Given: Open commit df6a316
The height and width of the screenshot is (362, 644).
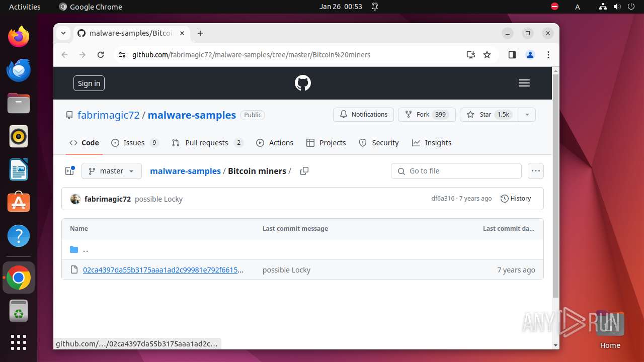Looking at the screenshot, I should (x=443, y=199).
